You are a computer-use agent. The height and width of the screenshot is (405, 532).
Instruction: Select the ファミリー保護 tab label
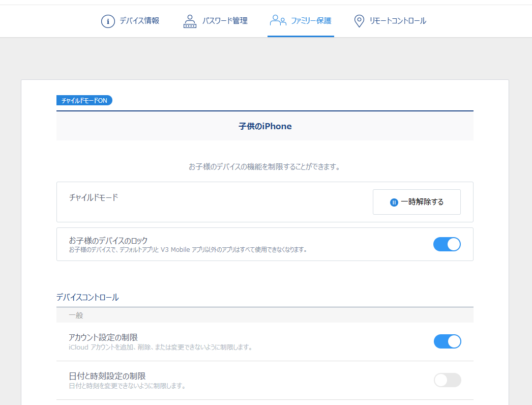point(311,21)
